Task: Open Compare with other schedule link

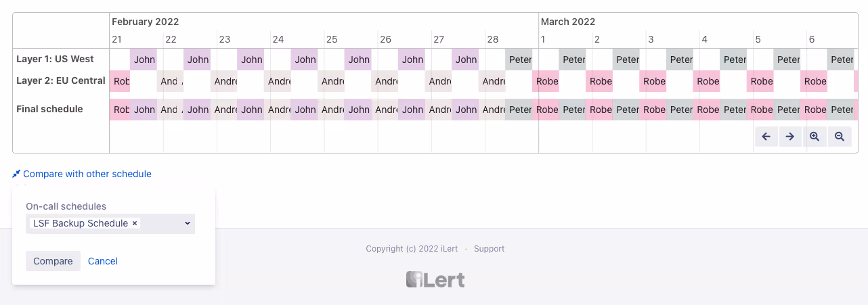Action: 87,174
